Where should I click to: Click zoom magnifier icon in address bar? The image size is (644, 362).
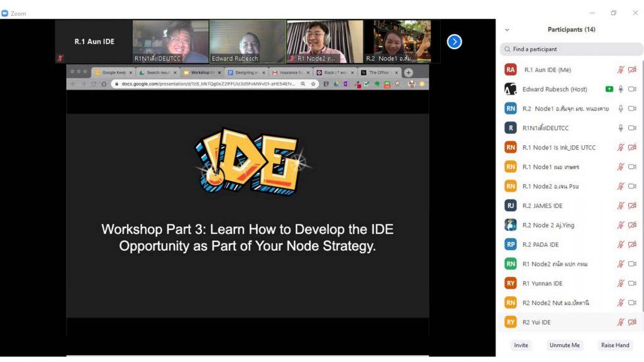click(303, 84)
